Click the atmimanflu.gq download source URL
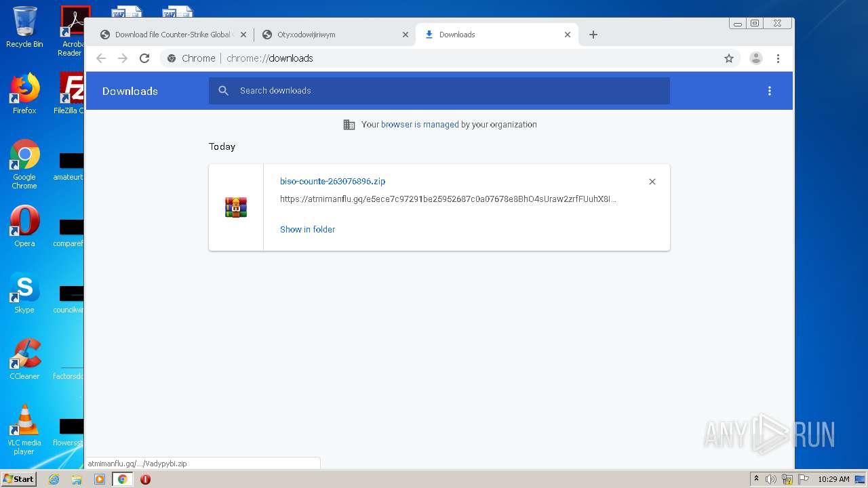 click(448, 199)
